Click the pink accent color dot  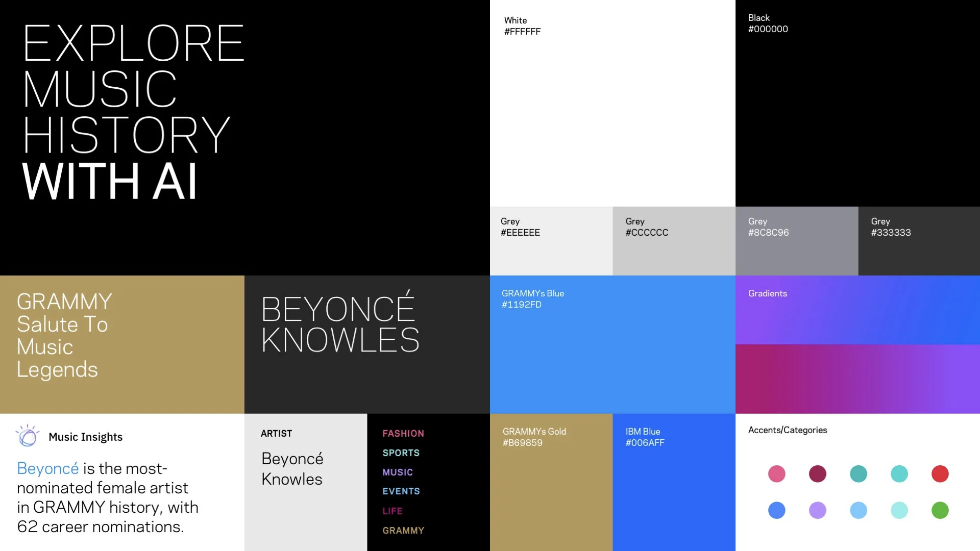[776, 473]
